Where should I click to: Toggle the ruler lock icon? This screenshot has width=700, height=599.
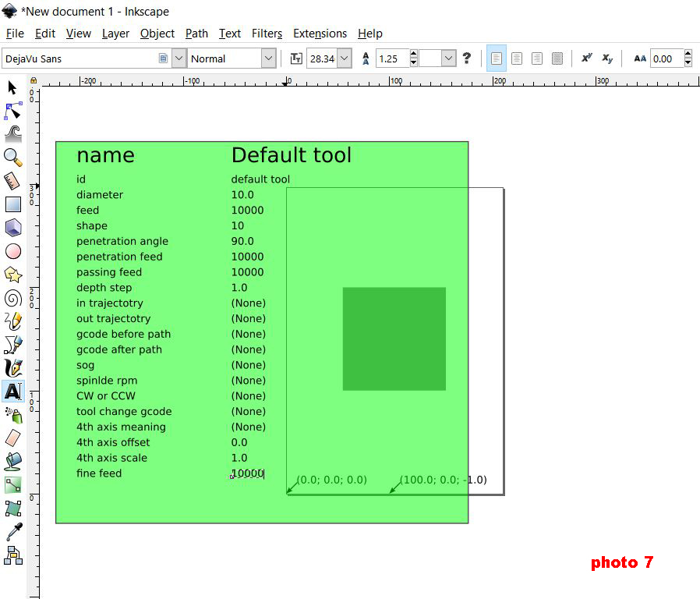33,81
